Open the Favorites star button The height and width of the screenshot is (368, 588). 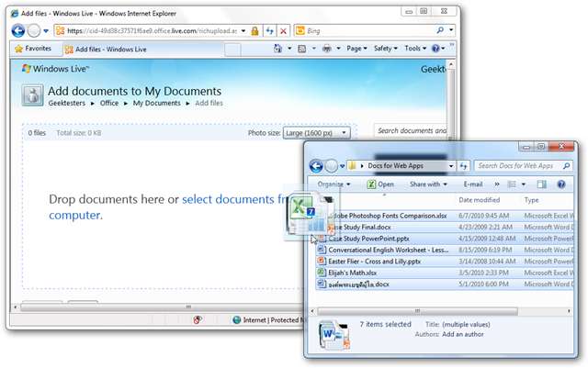33,49
